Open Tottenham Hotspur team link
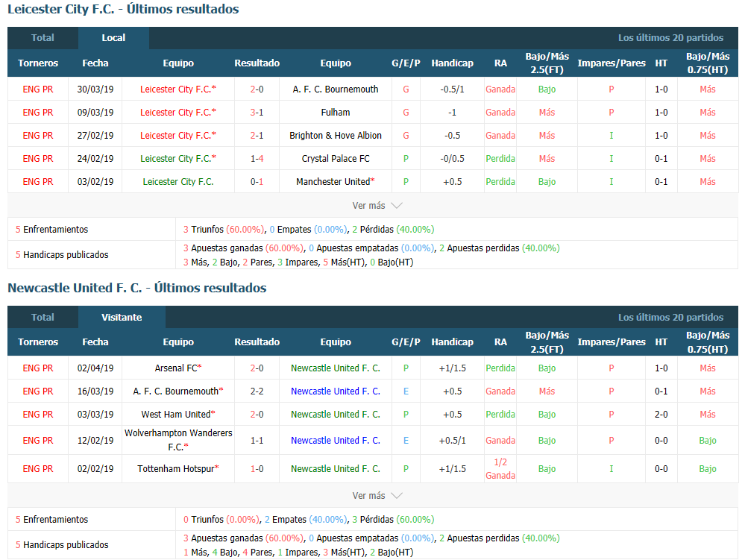 (178, 469)
